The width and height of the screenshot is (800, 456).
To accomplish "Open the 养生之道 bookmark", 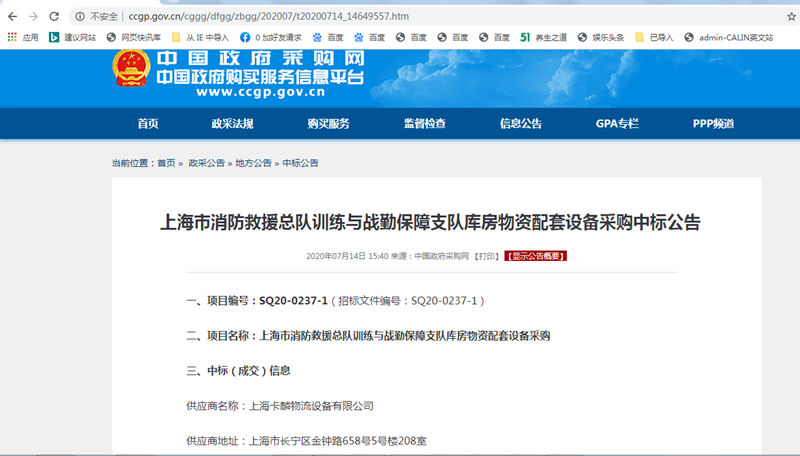I will (543, 37).
